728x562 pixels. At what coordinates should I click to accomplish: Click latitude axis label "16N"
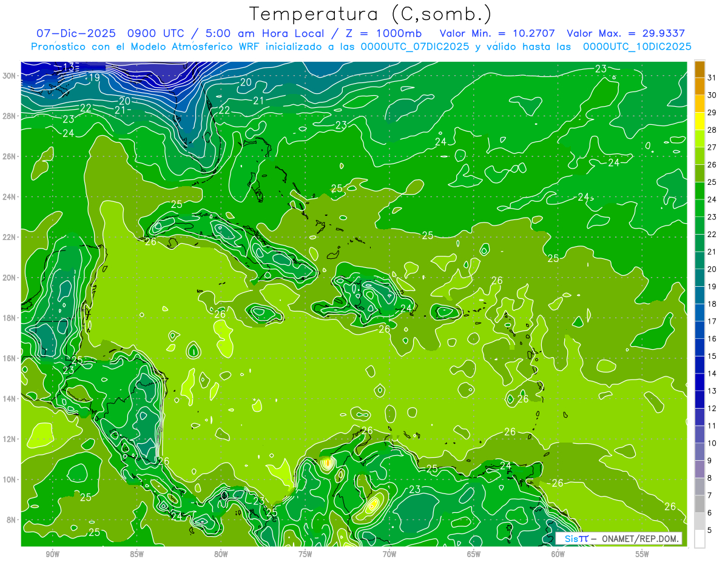9,358
